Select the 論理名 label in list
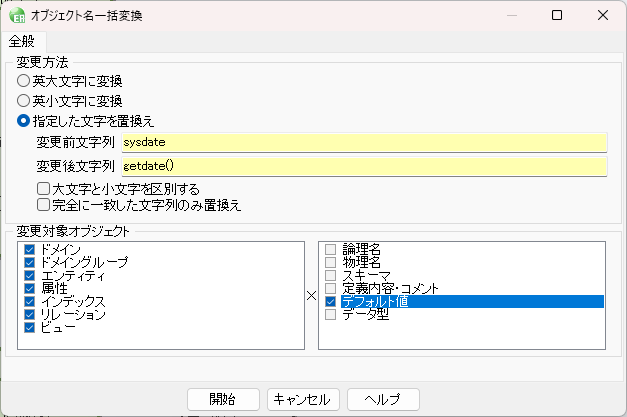 pos(361,249)
